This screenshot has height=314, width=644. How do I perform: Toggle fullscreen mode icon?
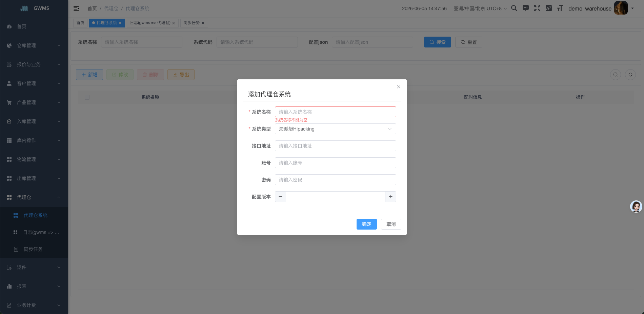tap(537, 8)
